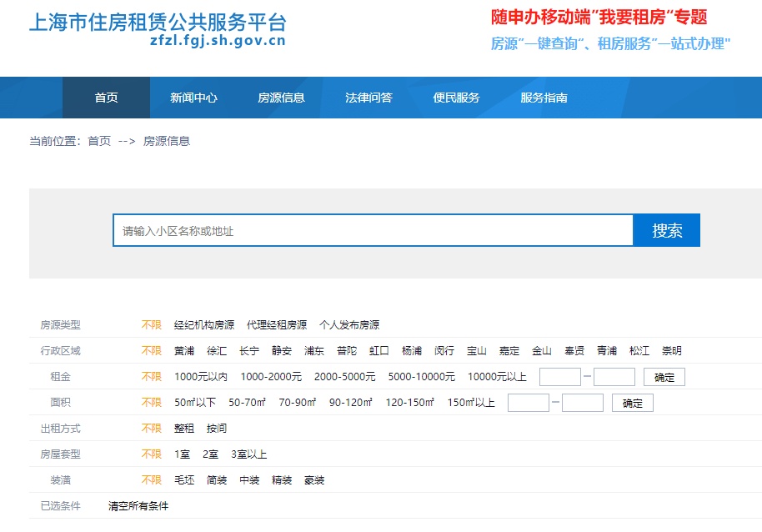Open the 新闻中心 navigation tab

pyautogui.click(x=193, y=98)
